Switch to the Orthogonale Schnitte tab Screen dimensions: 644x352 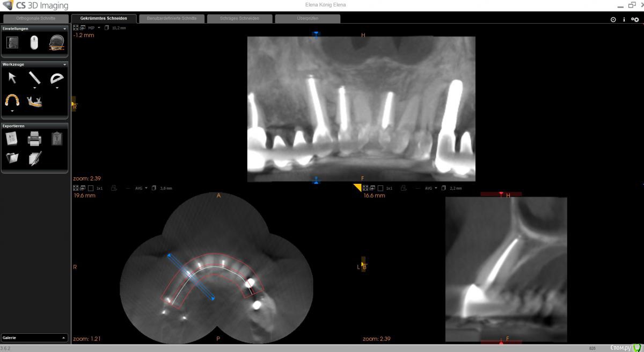(x=36, y=18)
